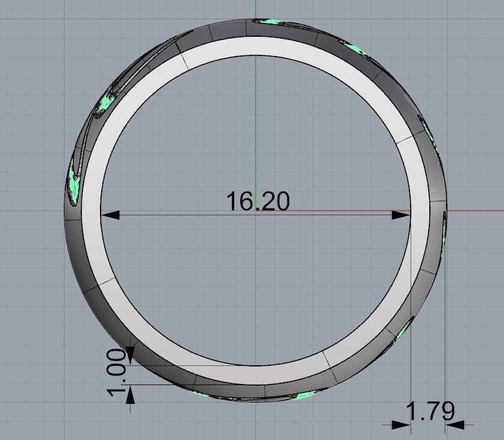Select the 1.79 width dimension text
The width and height of the screenshot is (504, 440).
[431, 411]
